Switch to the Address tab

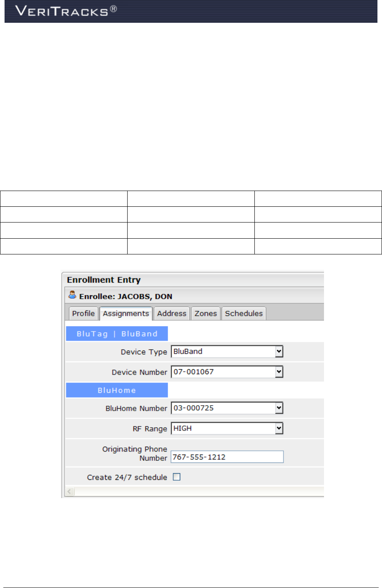point(172,313)
